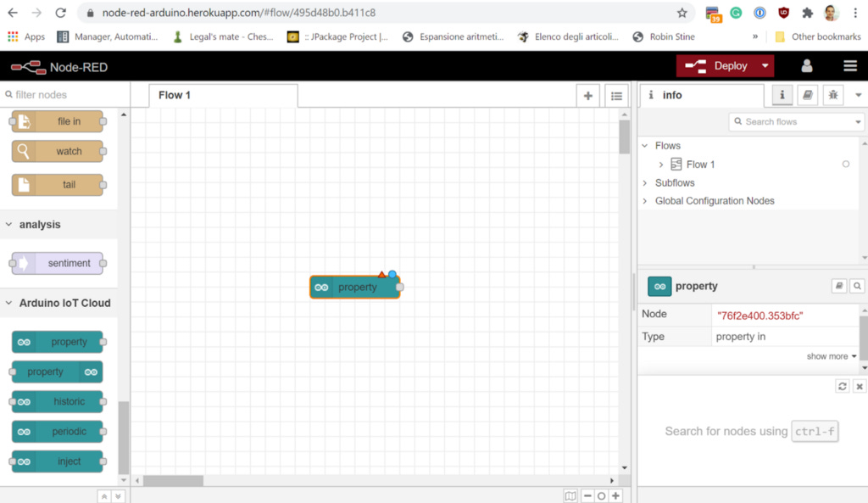Open the Apps bookmark shortcut
This screenshot has width=868, height=503.
tap(26, 36)
